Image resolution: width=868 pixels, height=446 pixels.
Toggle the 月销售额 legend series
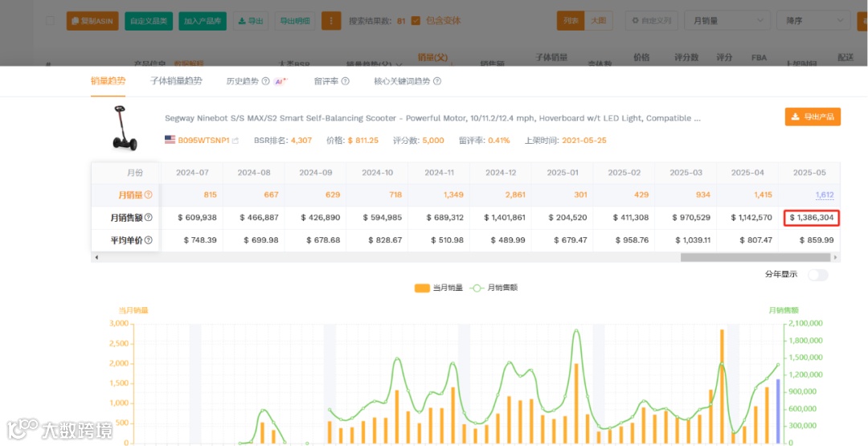[x=494, y=288]
